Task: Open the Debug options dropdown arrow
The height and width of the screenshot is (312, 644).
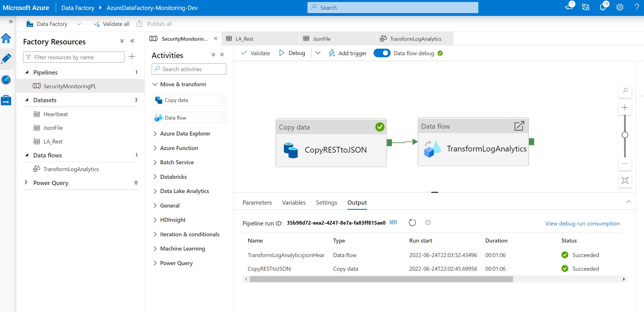Action: pyautogui.click(x=318, y=53)
